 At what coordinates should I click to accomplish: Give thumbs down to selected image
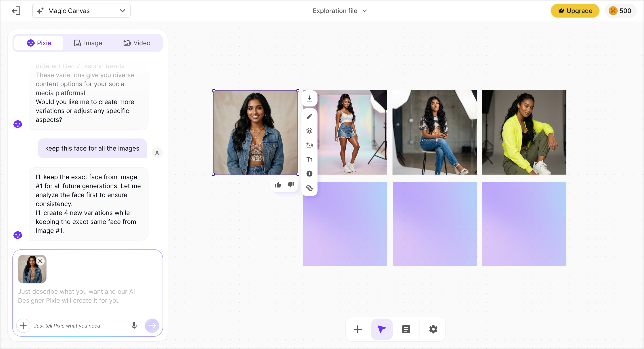click(290, 185)
